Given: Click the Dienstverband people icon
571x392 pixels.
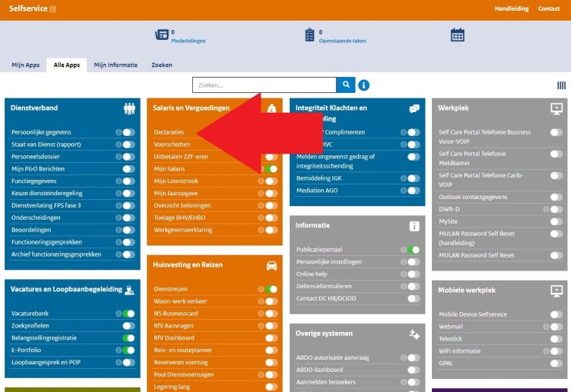Looking at the screenshot, I should coord(129,108).
